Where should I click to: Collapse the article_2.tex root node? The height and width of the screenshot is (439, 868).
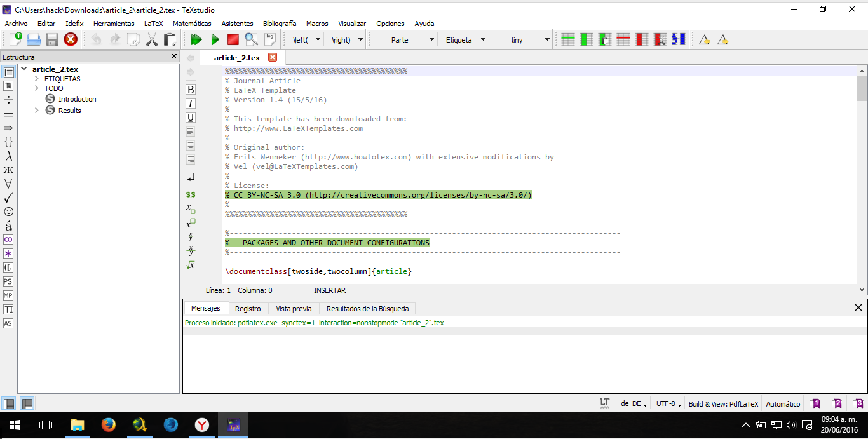(24, 69)
